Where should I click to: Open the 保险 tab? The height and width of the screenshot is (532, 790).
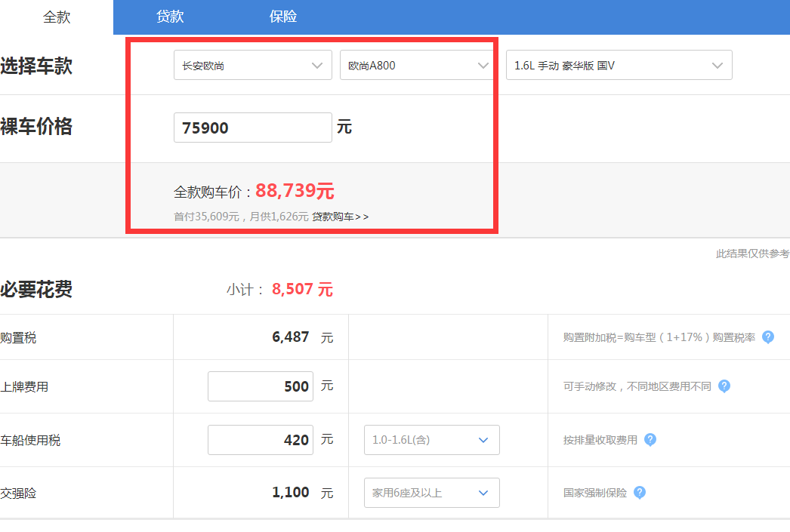pyautogui.click(x=283, y=17)
